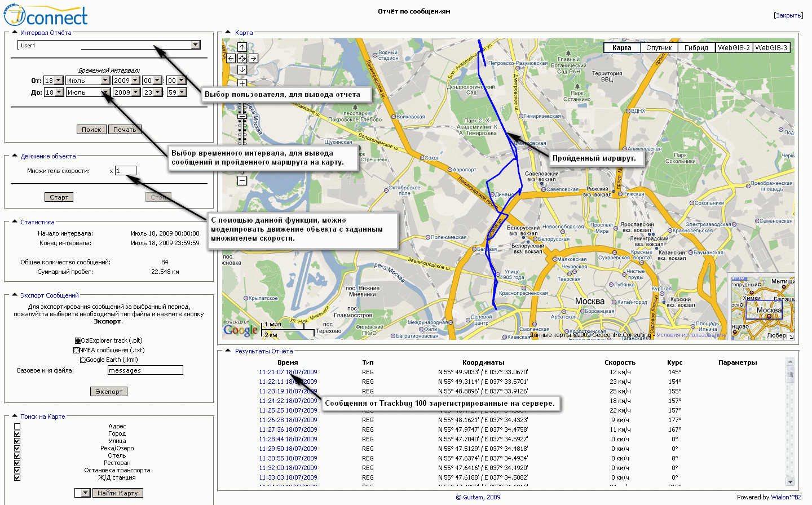Select Google Earth (.kml) export format
The width and height of the screenshot is (812, 505).
(83, 360)
